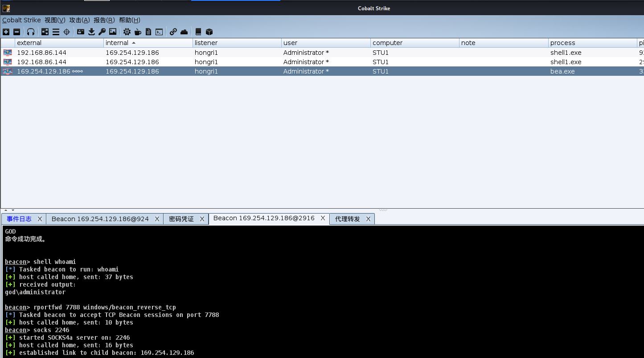Click 'started SOCKS4a server on: 2246' line

67,337
